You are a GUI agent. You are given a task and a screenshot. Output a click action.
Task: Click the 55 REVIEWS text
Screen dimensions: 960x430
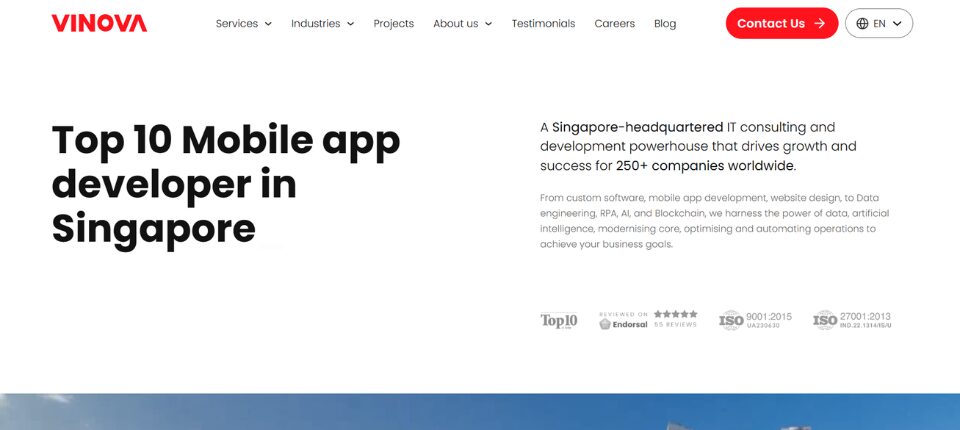point(675,325)
